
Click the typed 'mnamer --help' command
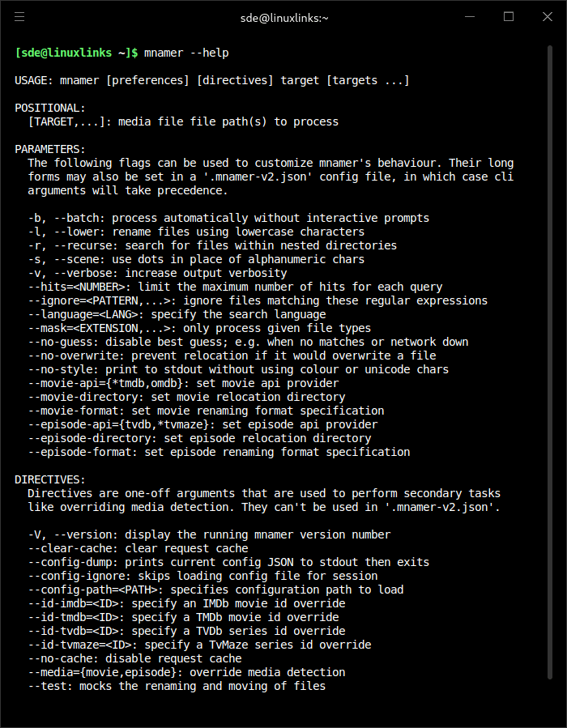coord(186,53)
